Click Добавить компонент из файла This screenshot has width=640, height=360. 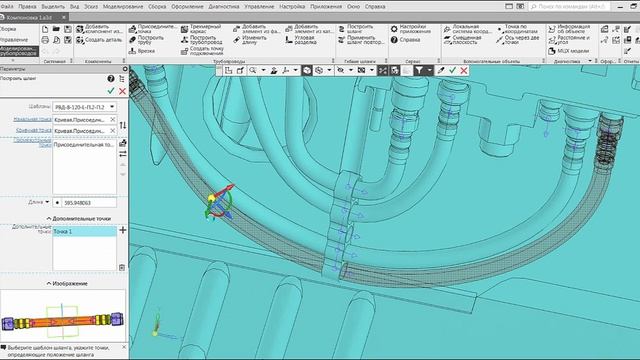[99, 29]
